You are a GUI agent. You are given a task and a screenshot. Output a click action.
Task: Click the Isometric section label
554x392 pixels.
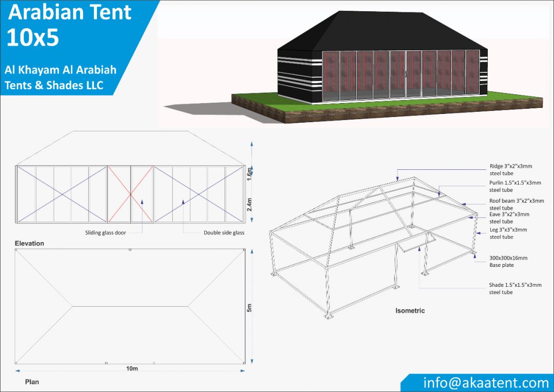(410, 310)
